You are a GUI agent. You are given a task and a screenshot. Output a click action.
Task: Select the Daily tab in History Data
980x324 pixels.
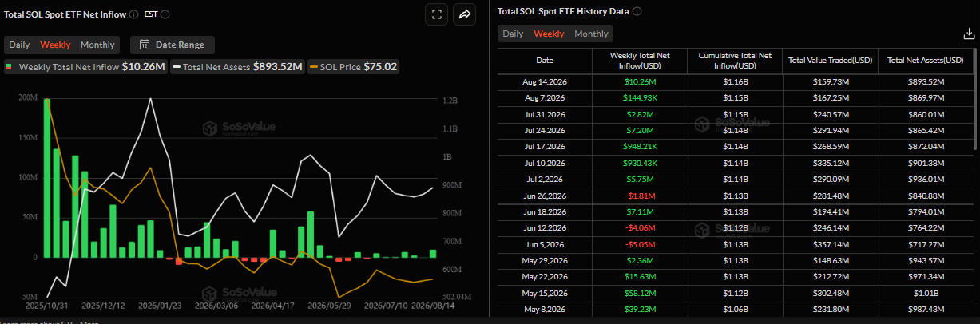(x=513, y=34)
